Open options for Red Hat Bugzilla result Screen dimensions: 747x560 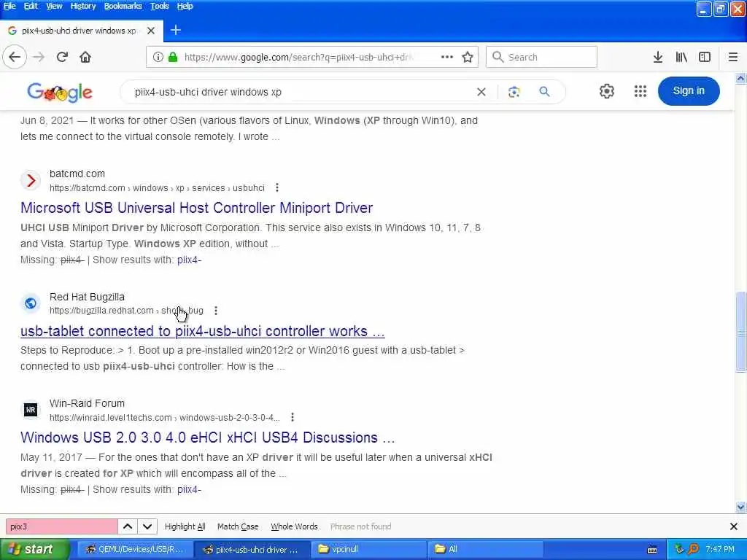pyautogui.click(x=216, y=311)
